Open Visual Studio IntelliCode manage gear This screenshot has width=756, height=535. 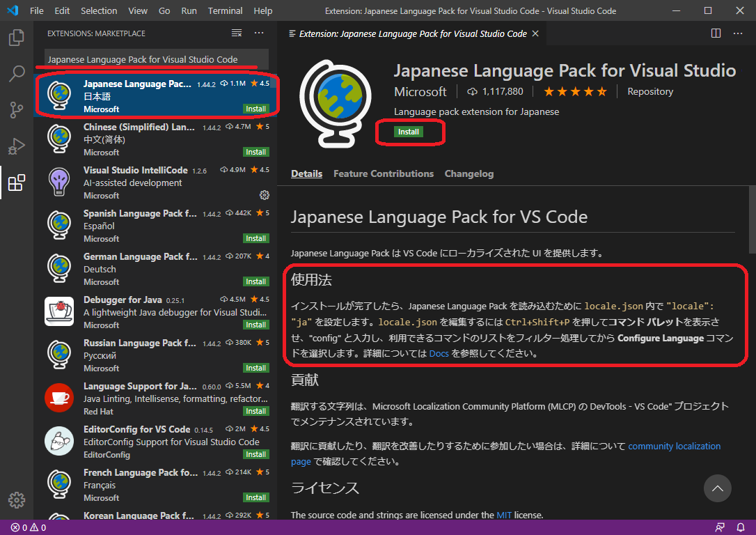point(265,195)
